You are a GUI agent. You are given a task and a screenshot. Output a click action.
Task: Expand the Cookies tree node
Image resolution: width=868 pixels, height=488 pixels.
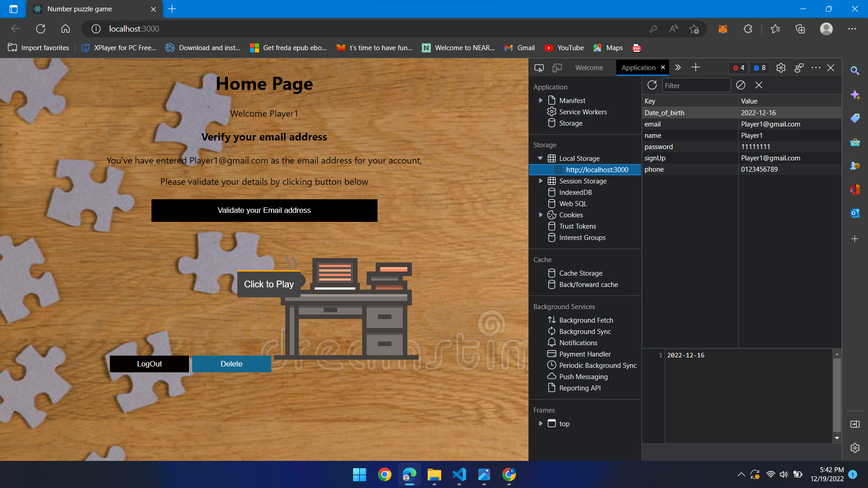(541, 215)
